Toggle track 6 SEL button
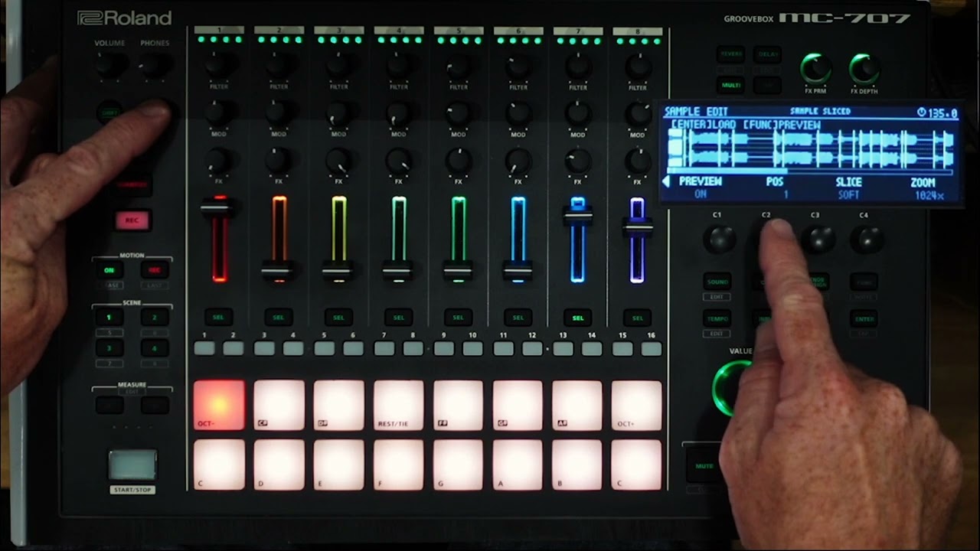This screenshot has height=551, width=980. 518,317
